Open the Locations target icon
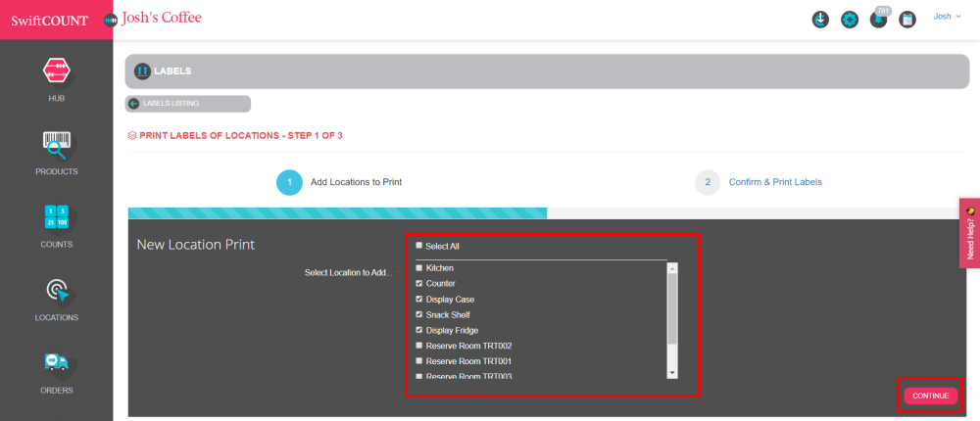The width and height of the screenshot is (980, 421). click(x=57, y=291)
